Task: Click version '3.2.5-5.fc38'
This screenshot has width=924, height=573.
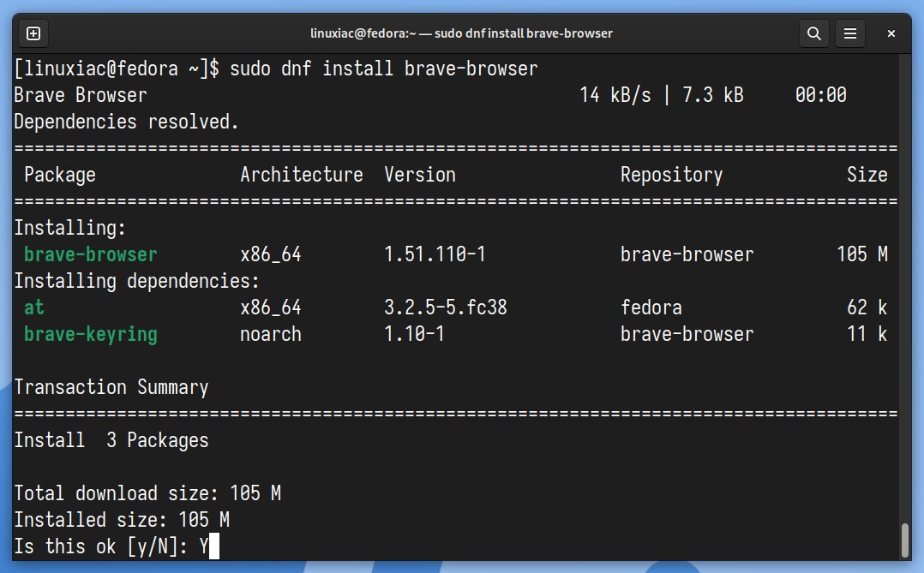Action: pyautogui.click(x=446, y=307)
